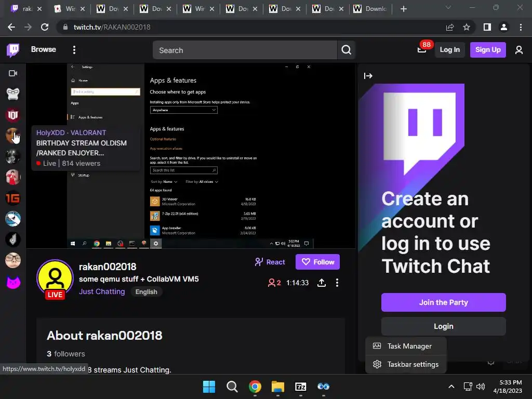Image resolution: width=532 pixels, height=399 pixels.
Task: Open the Twitch home logo
Action: click(x=13, y=50)
